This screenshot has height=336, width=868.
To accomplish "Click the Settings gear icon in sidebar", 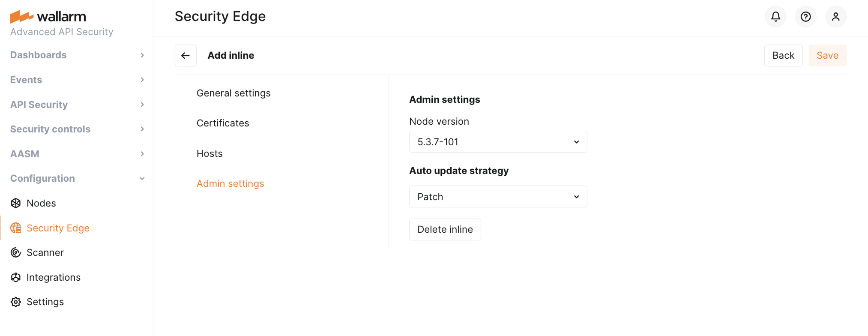I will tap(16, 302).
